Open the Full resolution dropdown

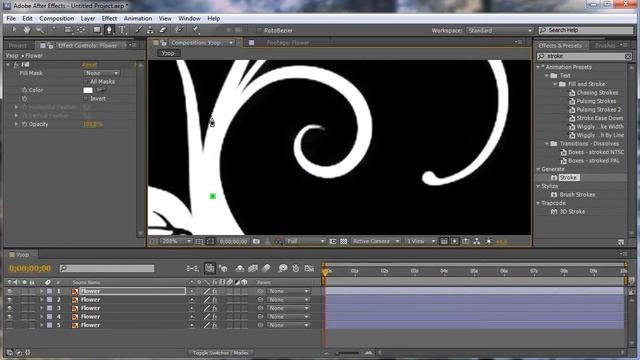[305, 242]
